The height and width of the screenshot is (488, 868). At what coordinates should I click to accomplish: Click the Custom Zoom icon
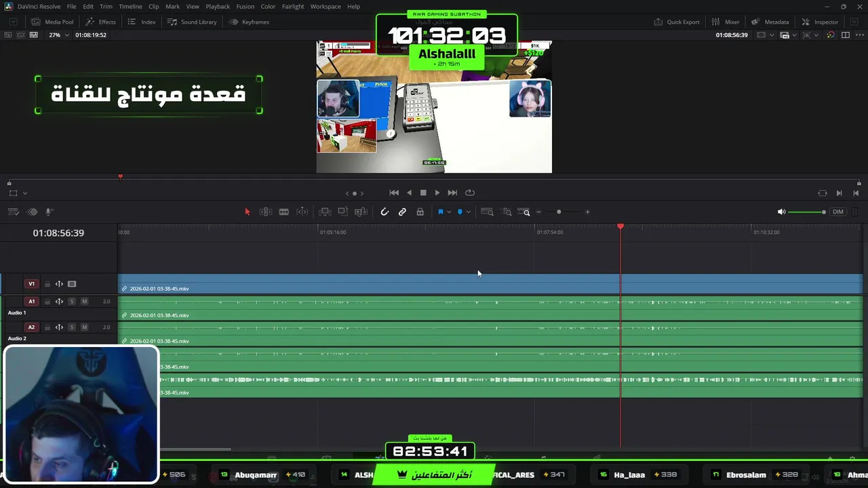coord(524,212)
